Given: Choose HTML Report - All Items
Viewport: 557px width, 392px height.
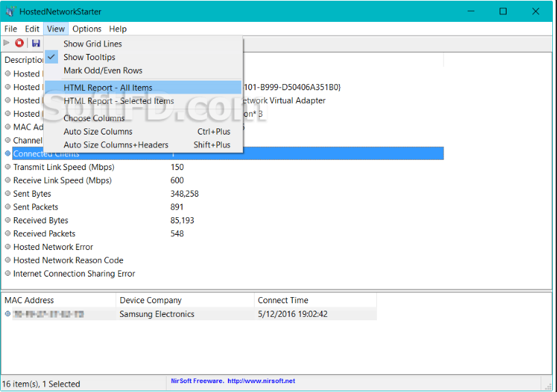Looking at the screenshot, I should pos(143,87).
